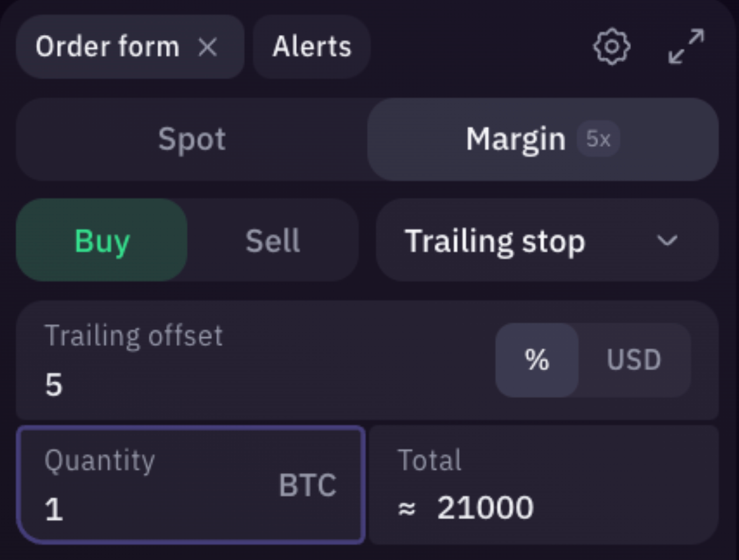The image size is (739, 560).
Task: Open the order form settings gear
Action: 611,47
